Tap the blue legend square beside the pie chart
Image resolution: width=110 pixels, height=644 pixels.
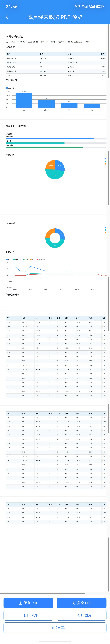[x=105, y=159]
